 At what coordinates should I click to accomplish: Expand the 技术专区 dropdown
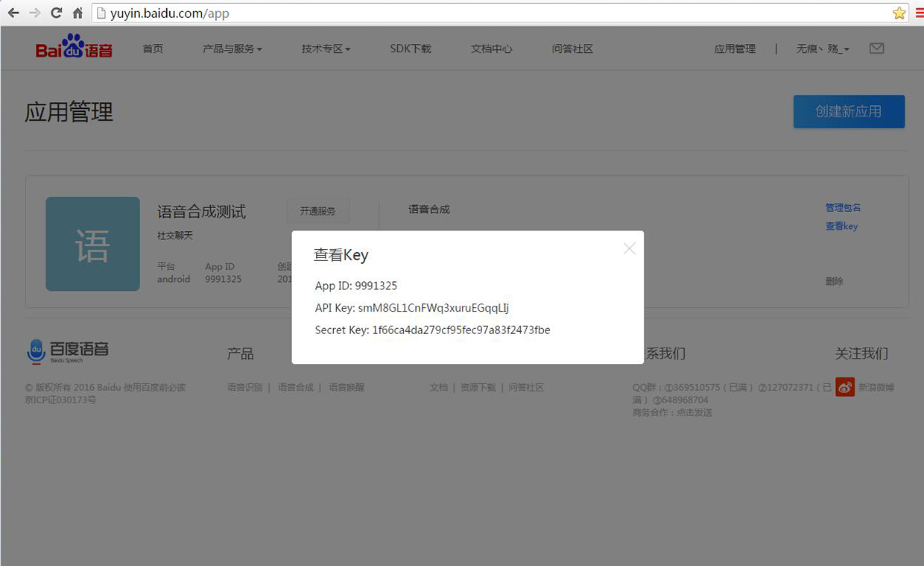[326, 48]
